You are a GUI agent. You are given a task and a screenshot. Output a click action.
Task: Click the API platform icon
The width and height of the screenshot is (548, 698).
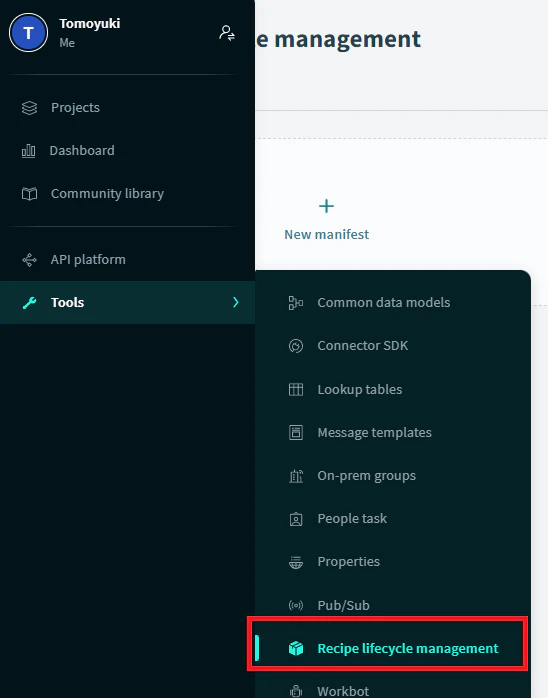click(x=29, y=260)
